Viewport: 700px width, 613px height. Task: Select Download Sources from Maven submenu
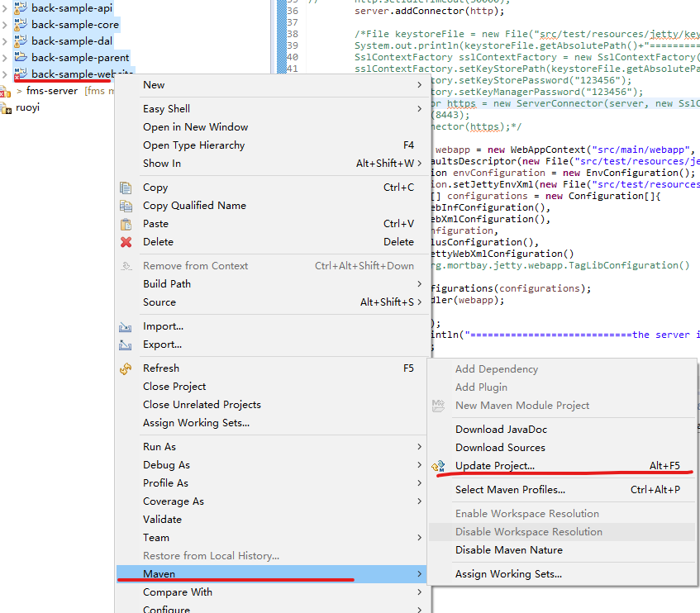tap(500, 447)
